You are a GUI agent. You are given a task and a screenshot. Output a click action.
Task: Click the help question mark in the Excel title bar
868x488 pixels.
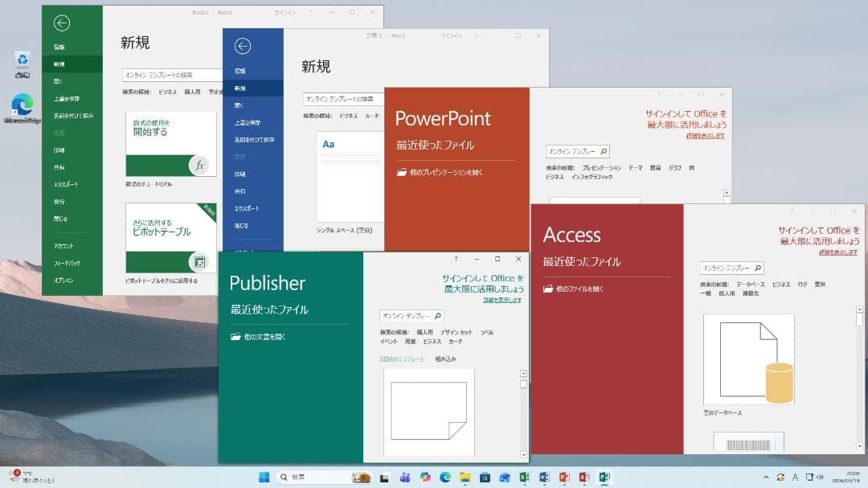click(x=310, y=12)
